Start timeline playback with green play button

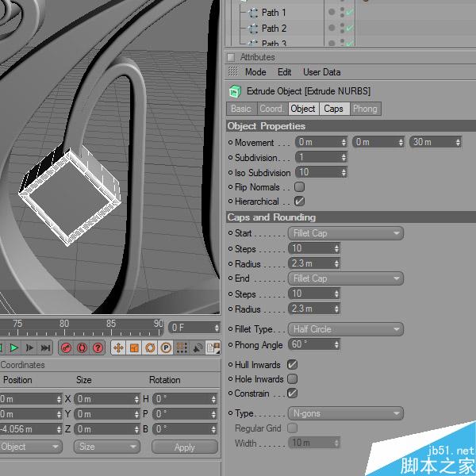pyautogui.click(x=13, y=347)
